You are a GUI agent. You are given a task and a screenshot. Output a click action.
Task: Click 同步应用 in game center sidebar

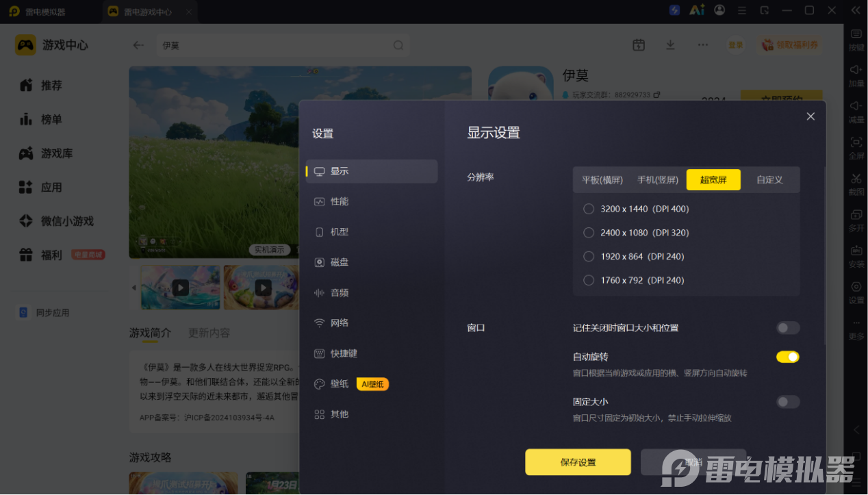tap(44, 312)
